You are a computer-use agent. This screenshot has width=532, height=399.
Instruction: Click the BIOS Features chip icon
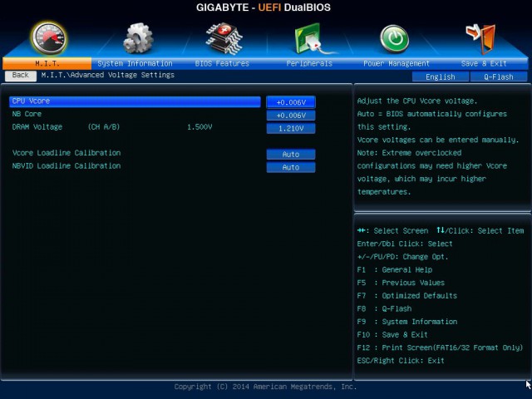(x=224, y=38)
